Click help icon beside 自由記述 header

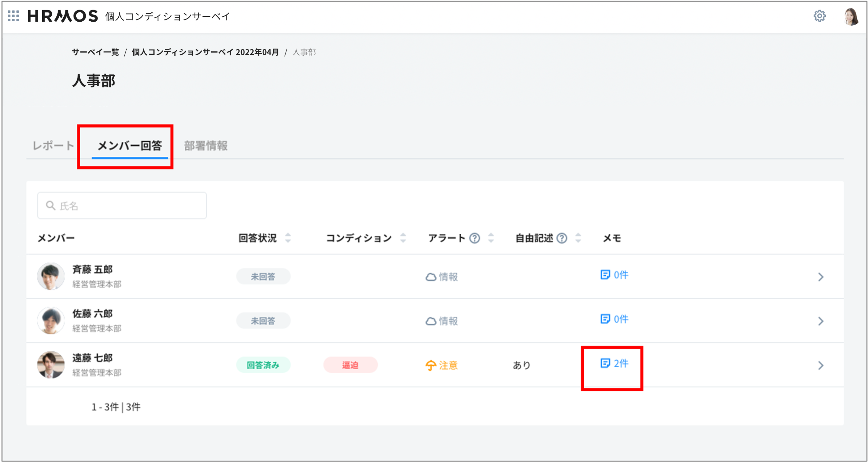tap(561, 238)
